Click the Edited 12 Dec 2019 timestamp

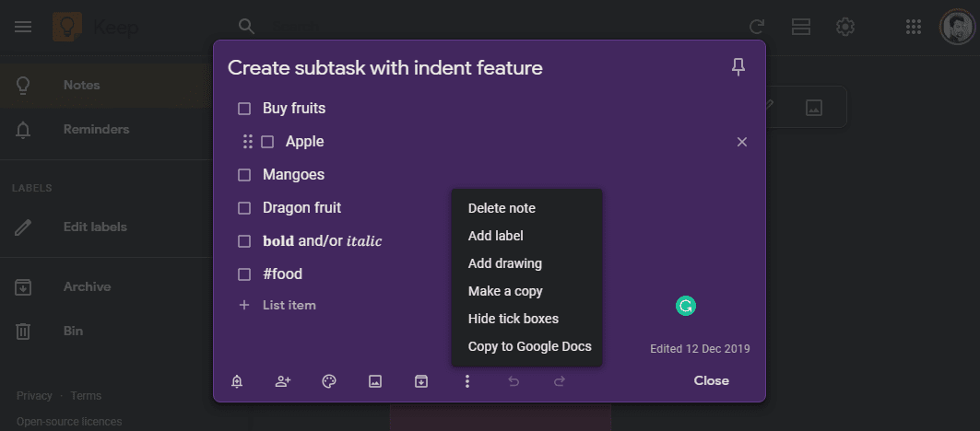tap(700, 348)
